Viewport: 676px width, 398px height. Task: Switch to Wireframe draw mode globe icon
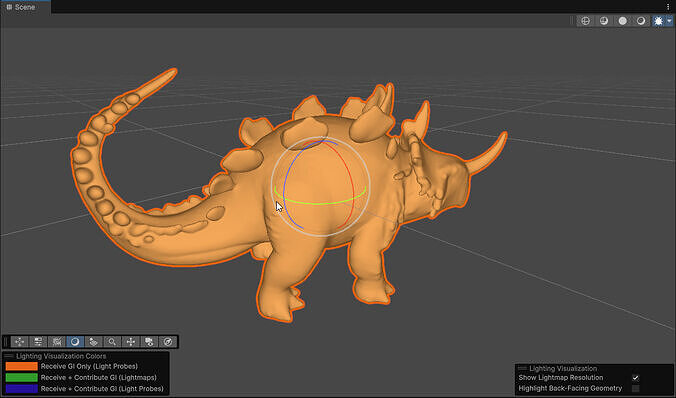pos(585,21)
